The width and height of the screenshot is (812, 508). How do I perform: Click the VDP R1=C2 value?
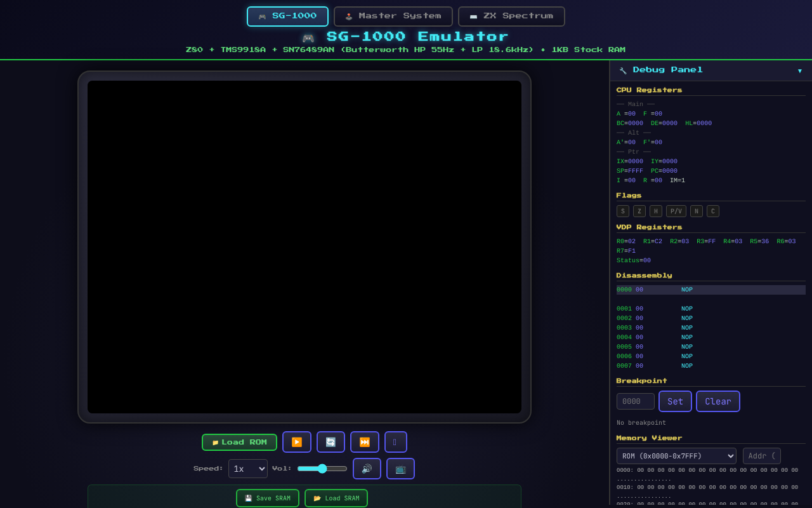pos(653,241)
